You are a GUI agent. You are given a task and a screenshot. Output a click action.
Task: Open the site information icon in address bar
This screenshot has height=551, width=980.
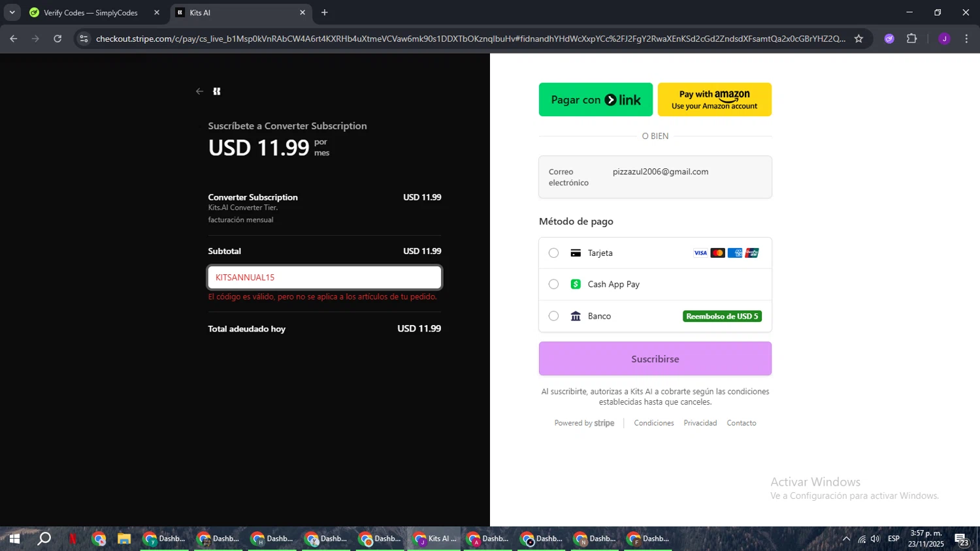pyautogui.click(x=84, y=39)
